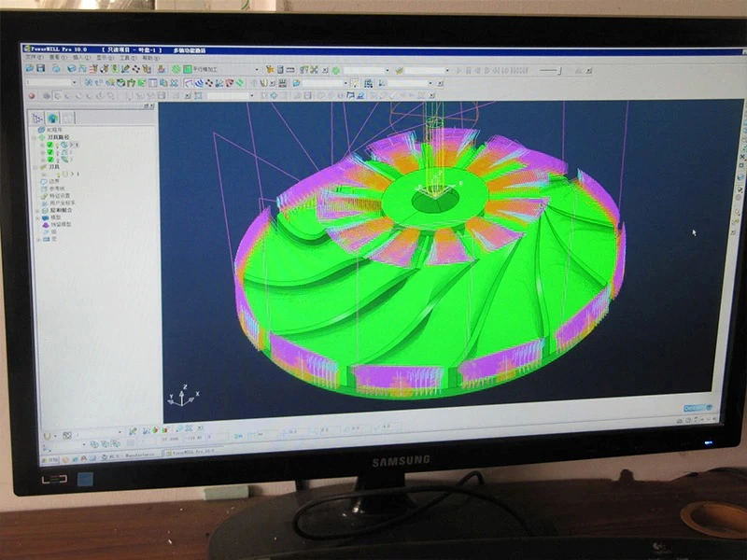Open the 工具 menu

tap(125, 57)
